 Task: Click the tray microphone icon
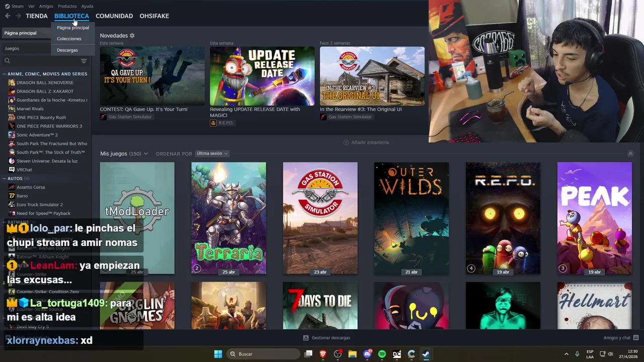pos(577,354)
